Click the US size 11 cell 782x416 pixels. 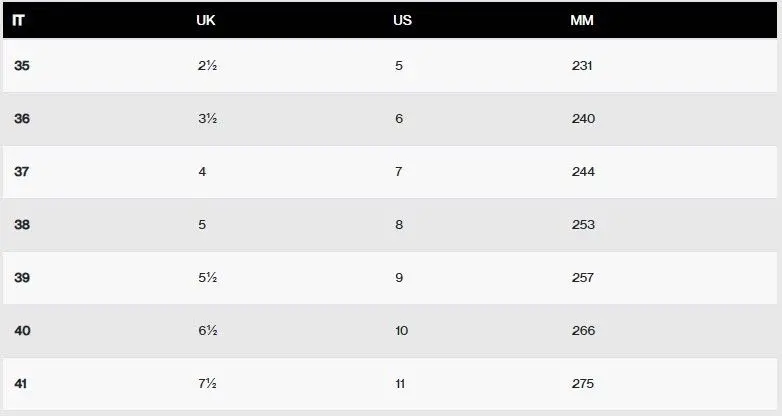(400, 384)
